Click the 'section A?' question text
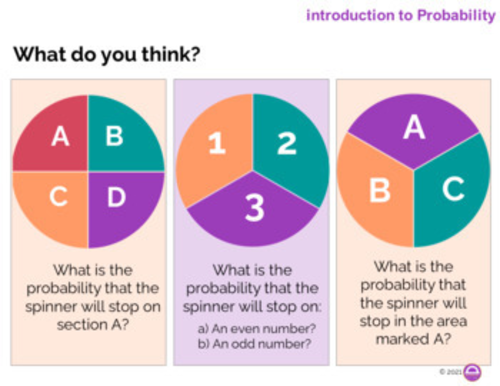 click(x=93, y=324)
